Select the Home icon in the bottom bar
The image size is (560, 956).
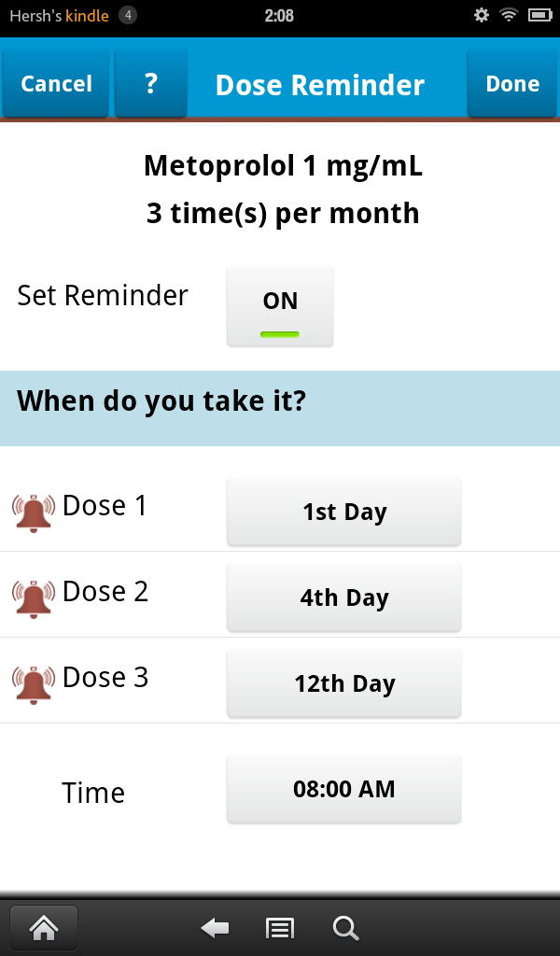(43, 926)
